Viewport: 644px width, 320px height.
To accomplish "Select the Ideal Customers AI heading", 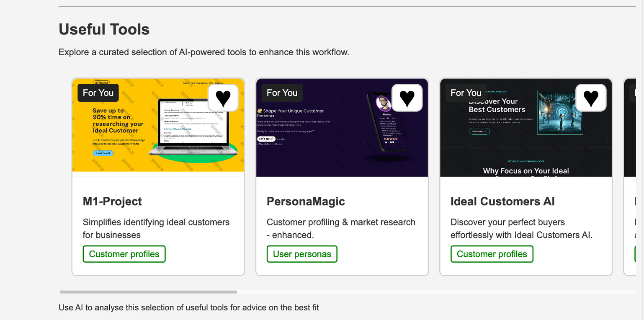I will click(502, 201).
